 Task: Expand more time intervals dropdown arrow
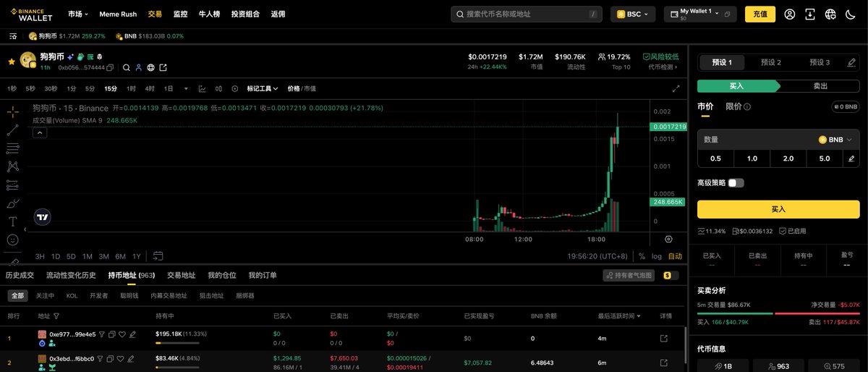coord(185,88)
